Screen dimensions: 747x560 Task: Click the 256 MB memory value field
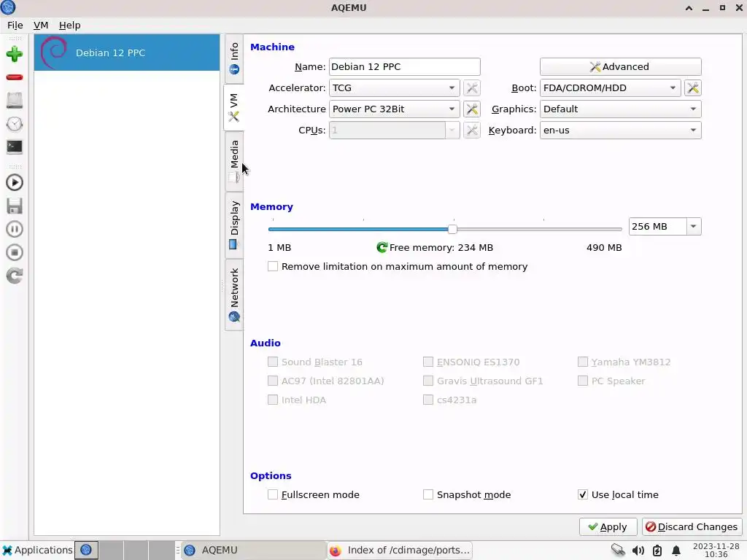[x=657, y=227]
